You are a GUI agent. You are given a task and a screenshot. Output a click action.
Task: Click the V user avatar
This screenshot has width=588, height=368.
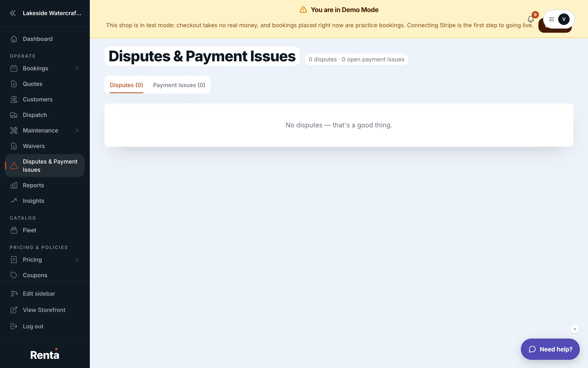tap(564, 19)
